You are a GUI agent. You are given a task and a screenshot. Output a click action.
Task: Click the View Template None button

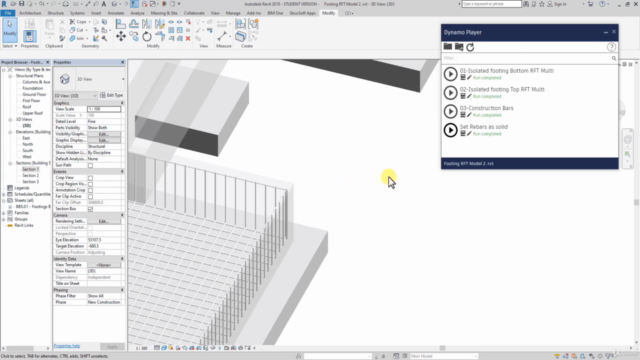point(104,265)
